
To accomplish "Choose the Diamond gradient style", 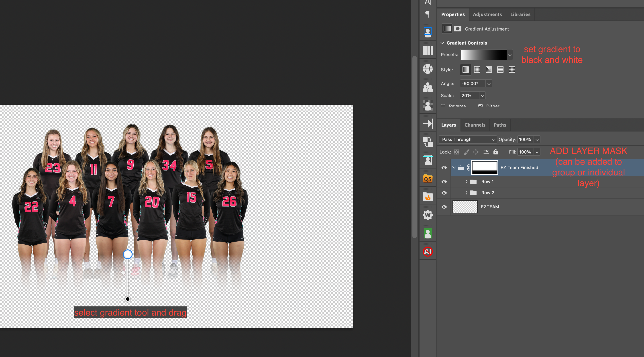I will click(x=512, y=70).
